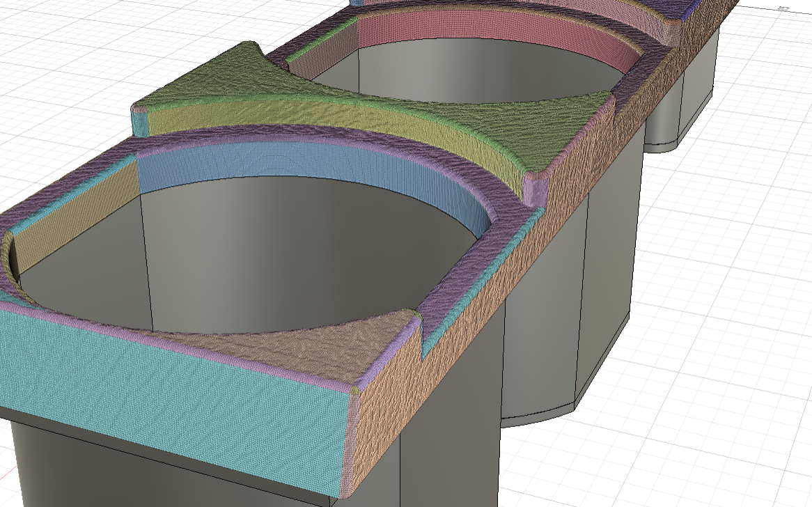Select the purple rim strip above blue wall
Viewport: 812px width, 507px height.
click(279, 134)
